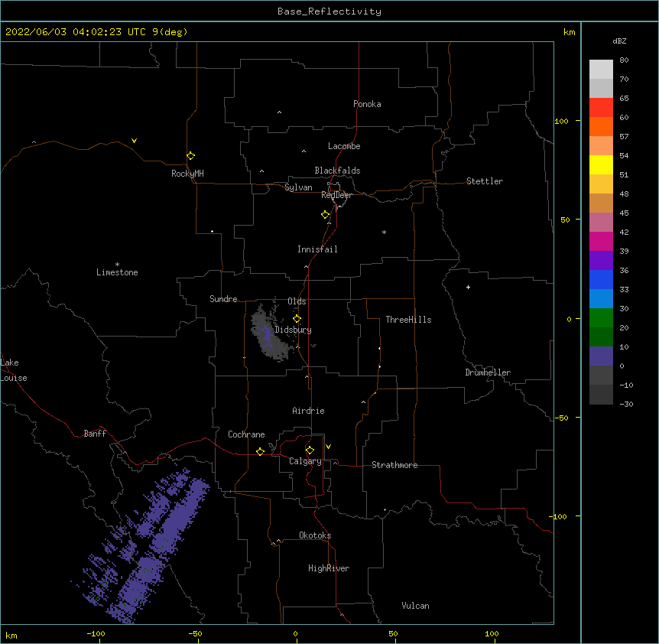Image resolution: width=659 pixels, height=644 pixels.
Task: Click the white plus marker northwest of Drumheller
Action: tap(468, 287)
